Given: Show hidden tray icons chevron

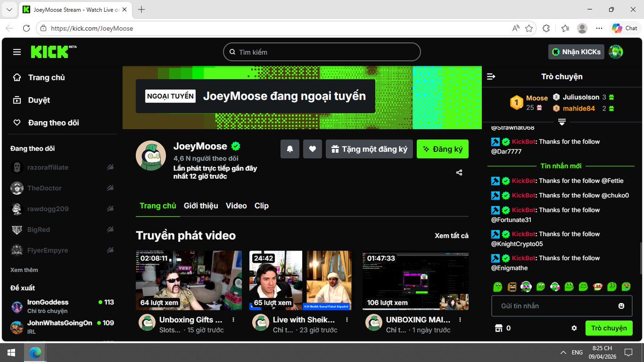Looking at the screenshot, I should (563, 352).
